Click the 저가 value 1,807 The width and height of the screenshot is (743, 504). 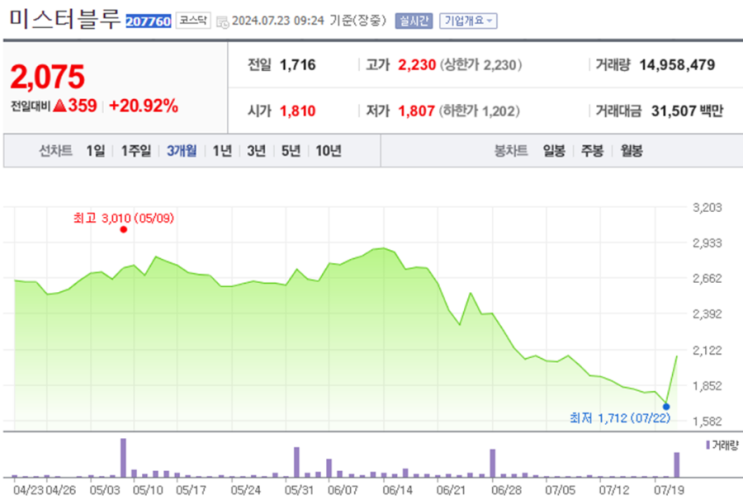pyautogui.click(x=417, y=111)
